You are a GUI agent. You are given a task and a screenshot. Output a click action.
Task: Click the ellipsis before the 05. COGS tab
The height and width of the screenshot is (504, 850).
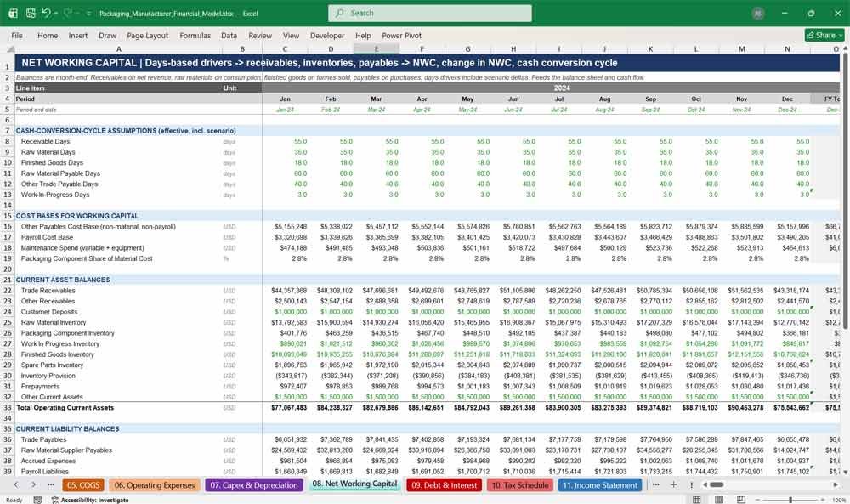[x=51, y=485]
